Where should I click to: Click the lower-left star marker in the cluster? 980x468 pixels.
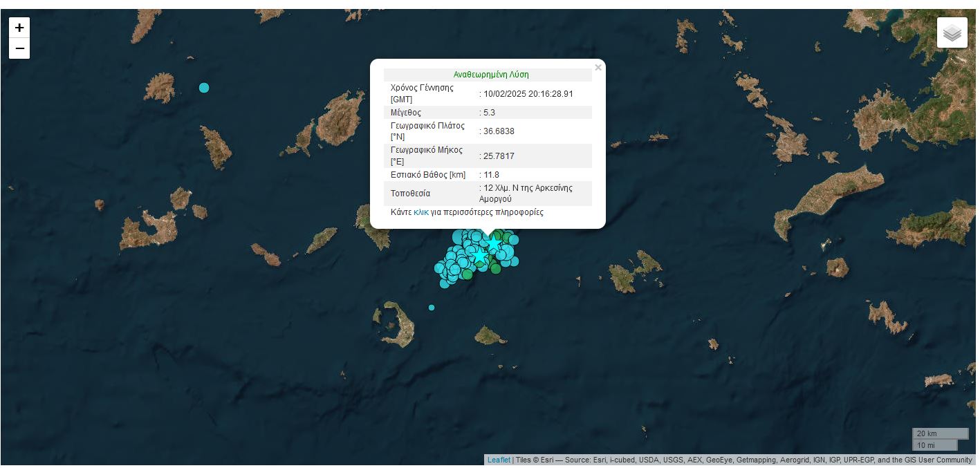(x=479, y=256)
